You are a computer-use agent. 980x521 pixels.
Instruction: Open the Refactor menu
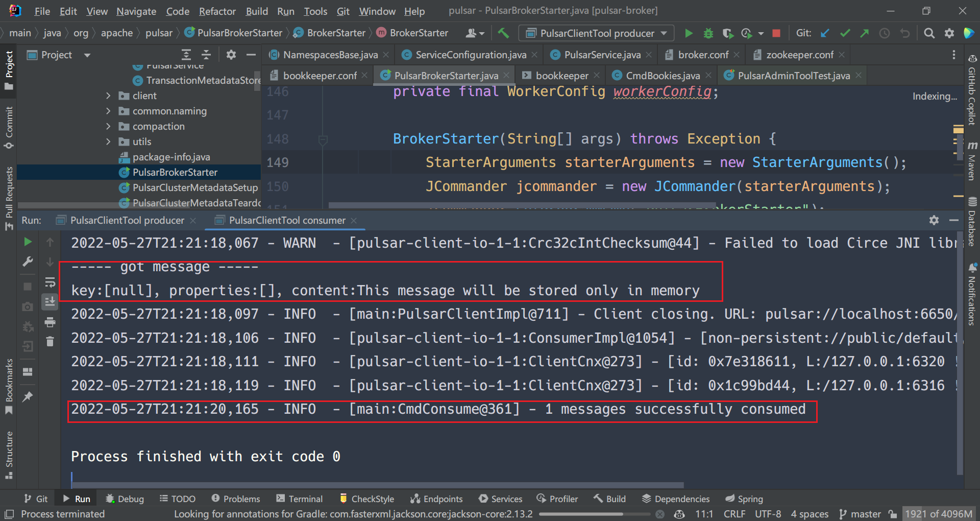(x=217, y=11)
